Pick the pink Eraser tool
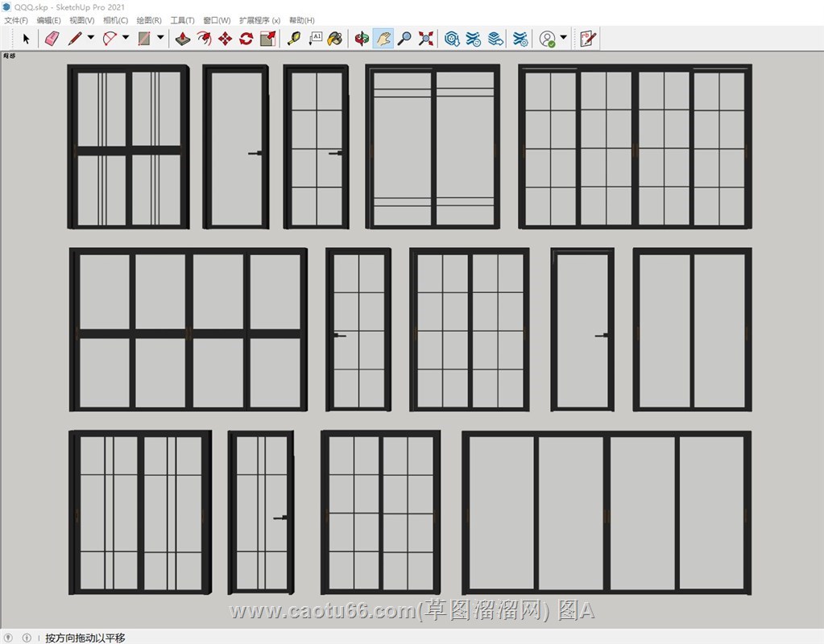 tap(52, 39)
